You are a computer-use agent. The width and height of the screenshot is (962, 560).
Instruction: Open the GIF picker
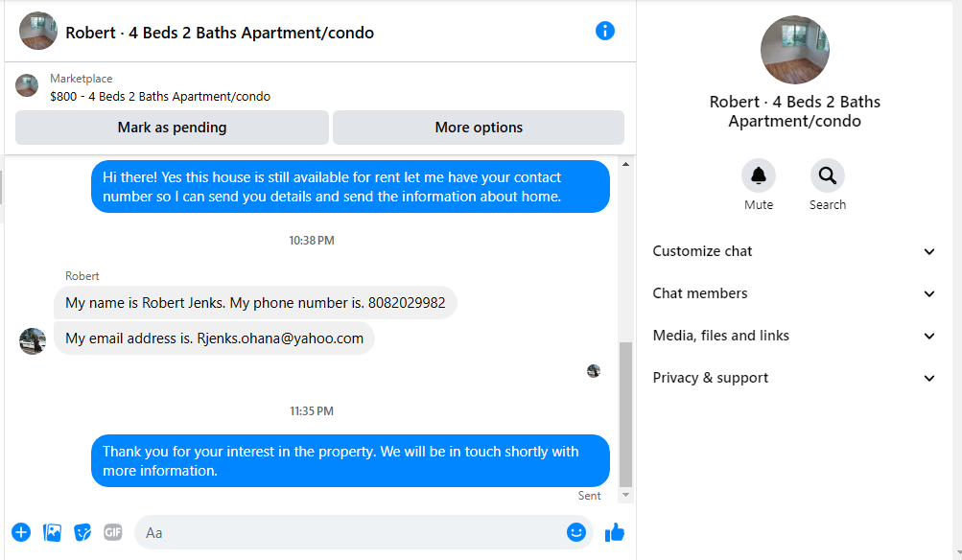pos(113,532)
